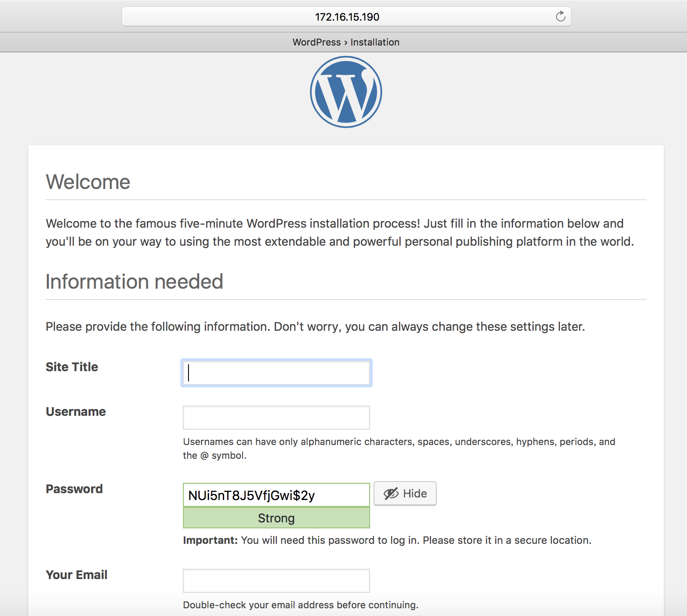Focus the browser address bar

tap(347, 17)
